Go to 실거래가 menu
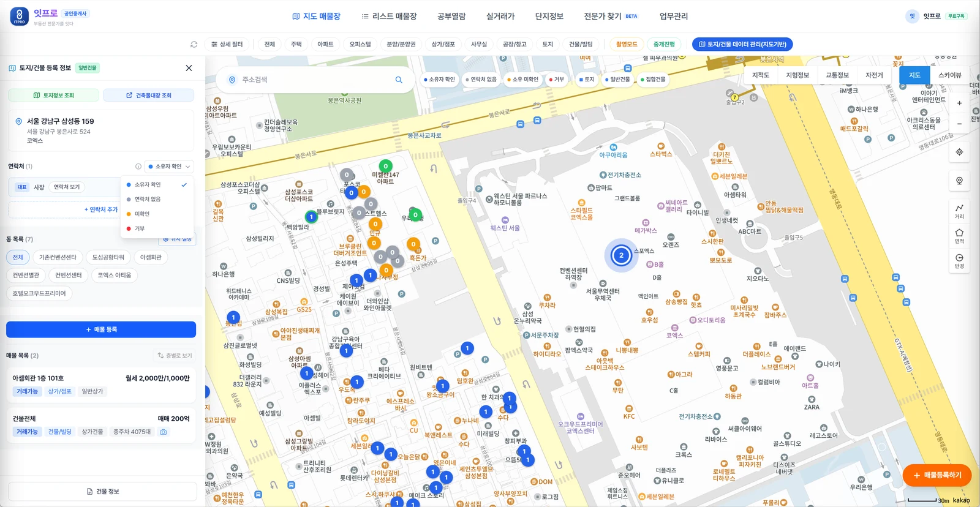This screenshot has width=980, height=507. [500, 17]
